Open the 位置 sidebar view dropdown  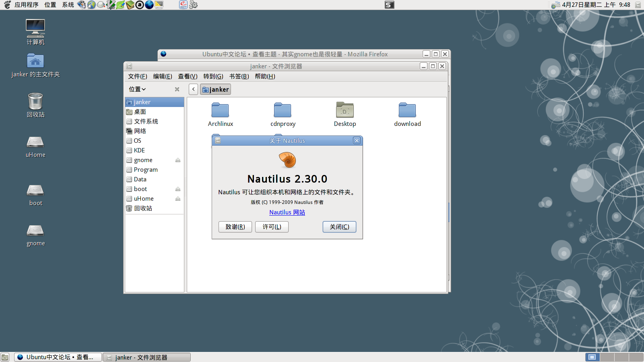tap(137, 89)
